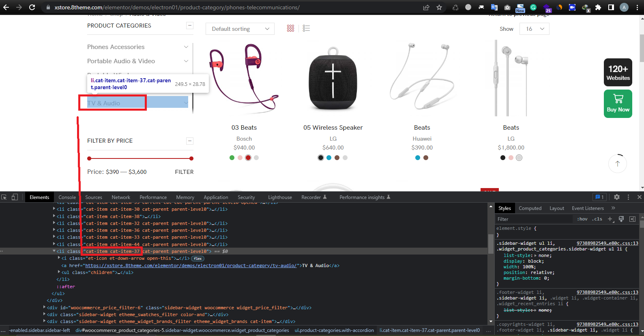Click FILTER price button
Viewport: 644px width, 336px height.
[x=184, y=172]
